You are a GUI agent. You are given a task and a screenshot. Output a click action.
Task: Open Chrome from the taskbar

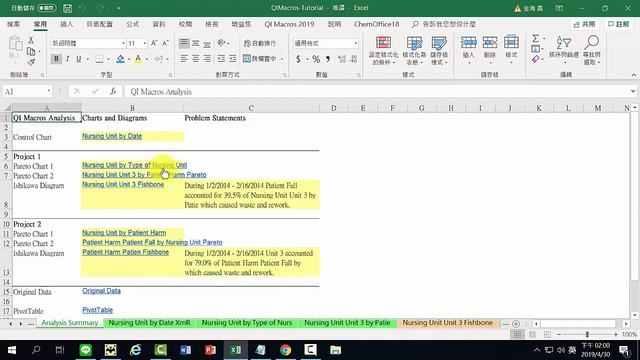[x=286, y=350]
